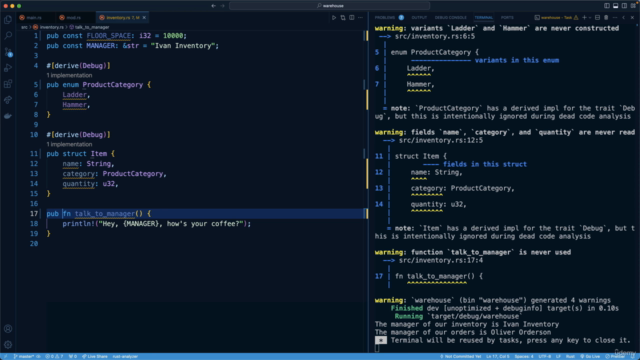Split the editor to the right
The width and height of the screenshot is (640, 360).
[x=351, y=18]
